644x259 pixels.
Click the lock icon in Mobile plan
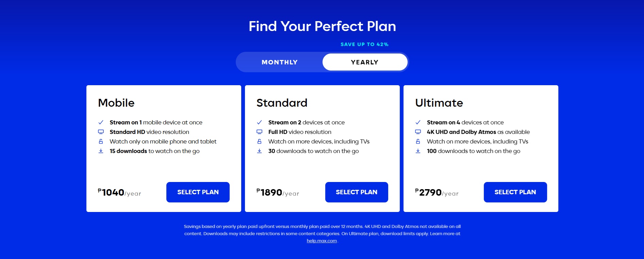(x=101, y=141)
